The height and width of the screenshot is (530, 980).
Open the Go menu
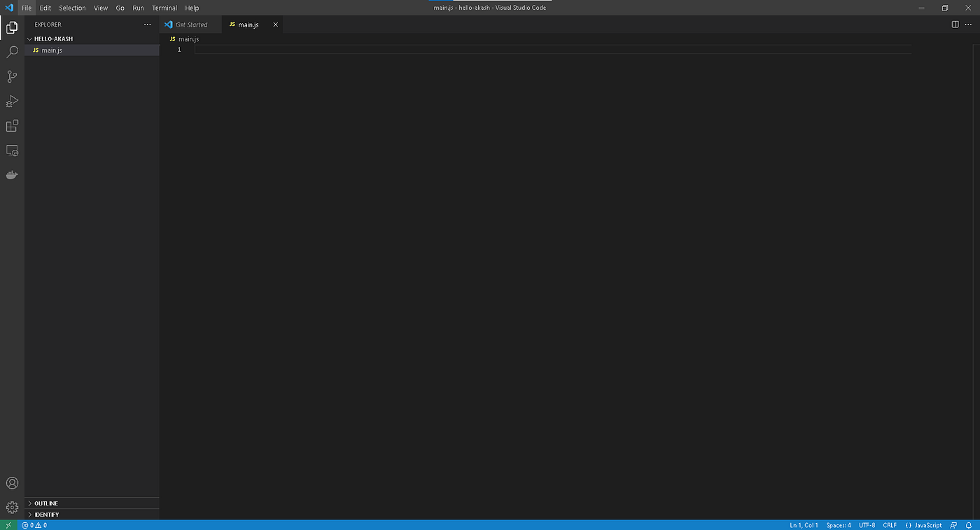pos(120,8)
